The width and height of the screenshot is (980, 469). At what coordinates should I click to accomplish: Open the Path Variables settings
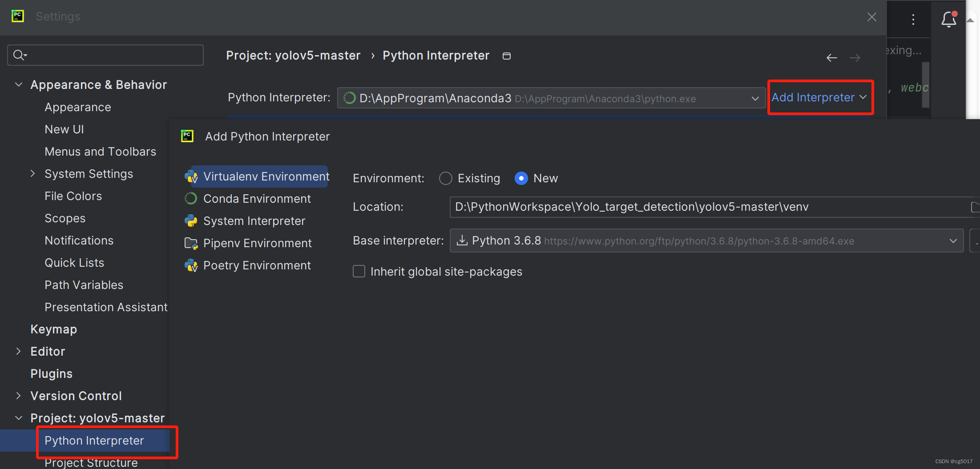pos(84,285)
